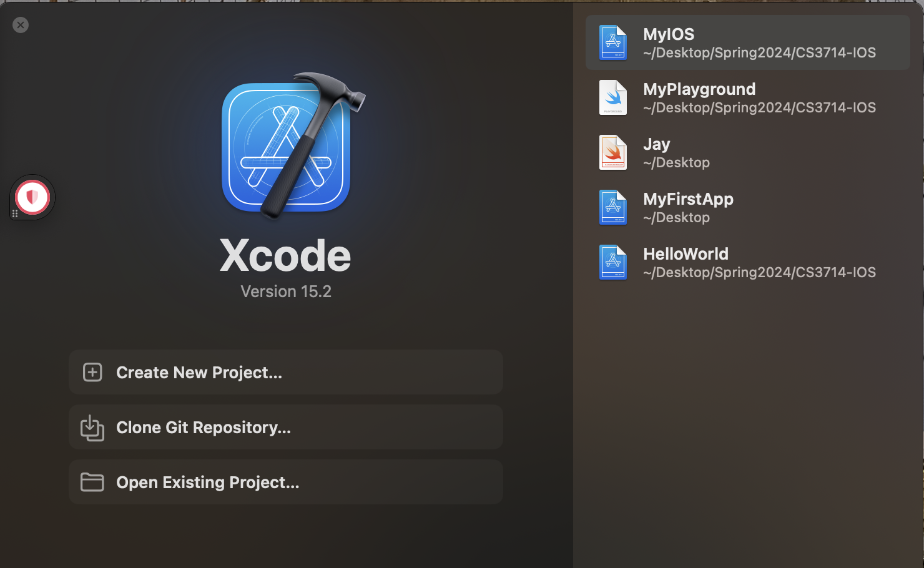Select the MyIOS recent project name
The image size is (924, 568).
point(669,34)
